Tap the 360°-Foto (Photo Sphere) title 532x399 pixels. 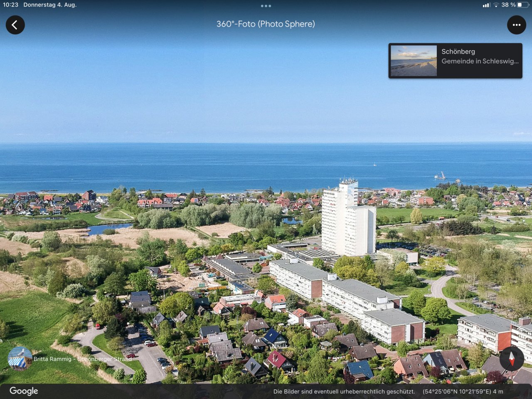click(x=266, y=24)
